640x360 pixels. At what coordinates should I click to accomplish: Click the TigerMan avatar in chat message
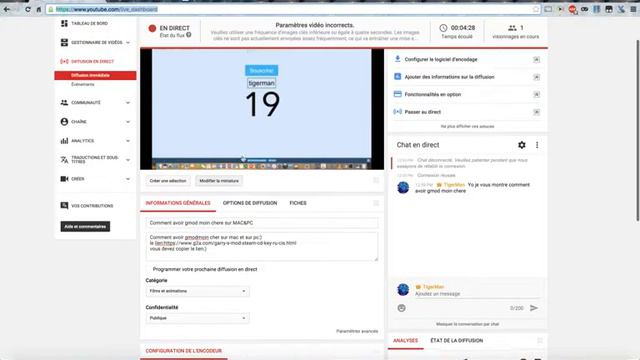click(x=403, y=187)
